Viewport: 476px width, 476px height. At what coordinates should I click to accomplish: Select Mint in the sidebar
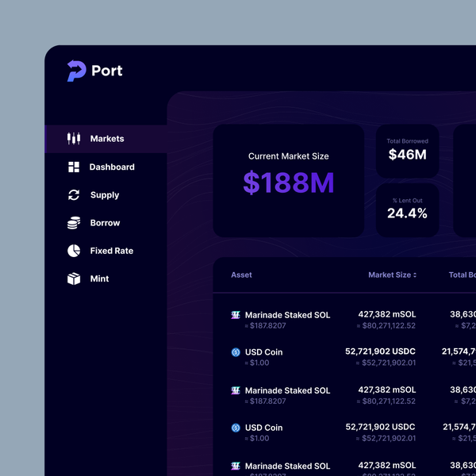[x=100, y=278]
